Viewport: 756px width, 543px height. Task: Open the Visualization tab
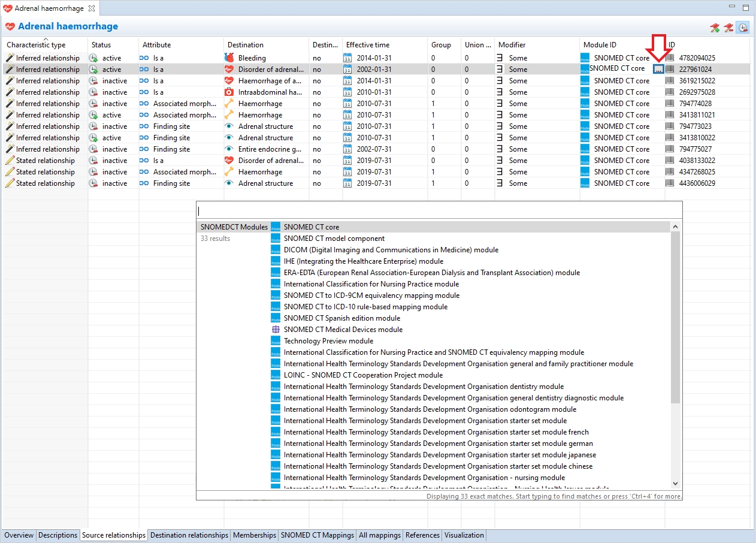pyautogui.click(x=464, y=535)
